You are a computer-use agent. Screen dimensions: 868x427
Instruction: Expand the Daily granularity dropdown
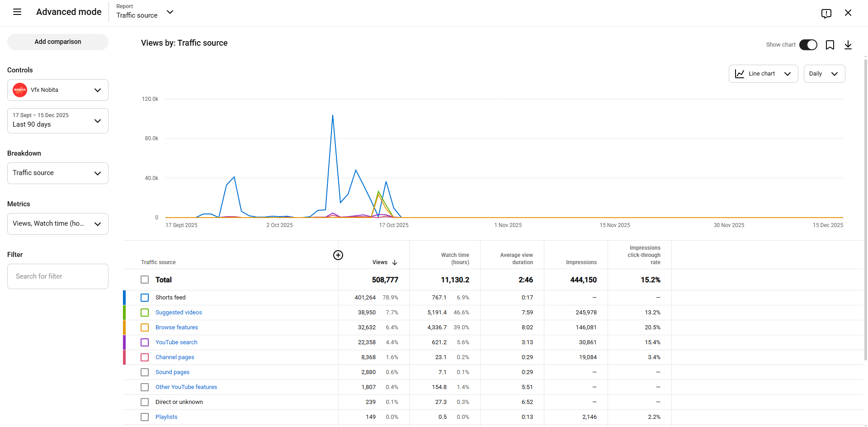[x=824, y=74]
